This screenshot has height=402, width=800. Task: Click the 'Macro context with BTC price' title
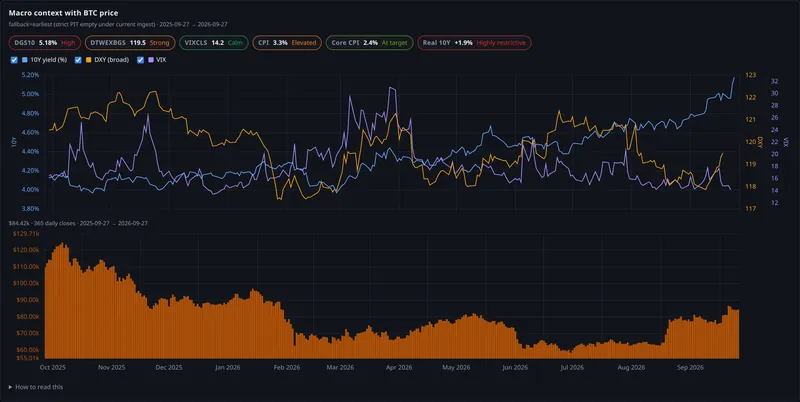pos(63,13)
